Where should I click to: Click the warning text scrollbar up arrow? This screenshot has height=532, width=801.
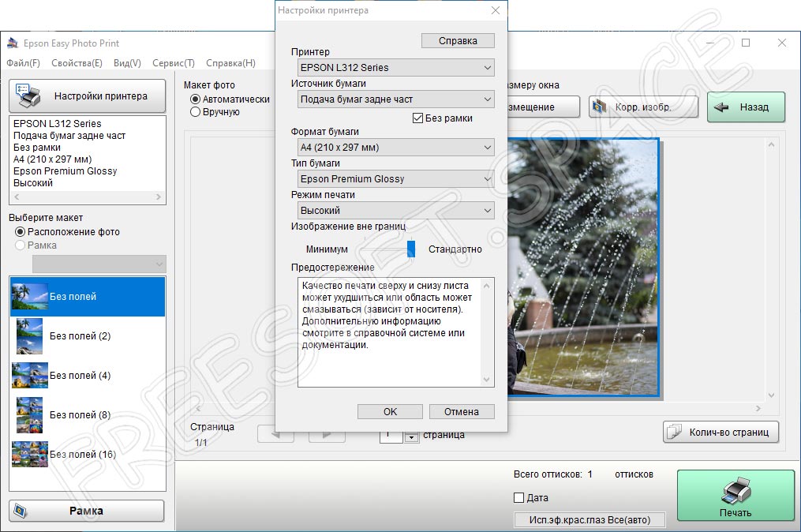[x=486, y=286]
